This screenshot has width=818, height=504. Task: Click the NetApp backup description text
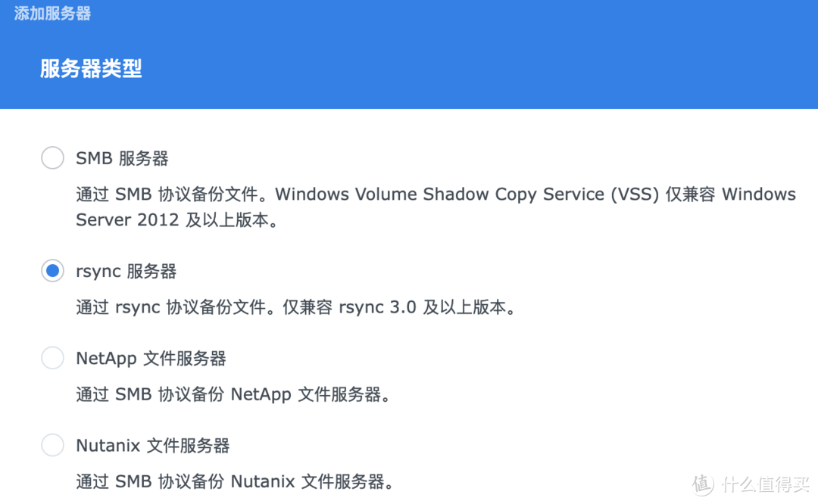235,394
